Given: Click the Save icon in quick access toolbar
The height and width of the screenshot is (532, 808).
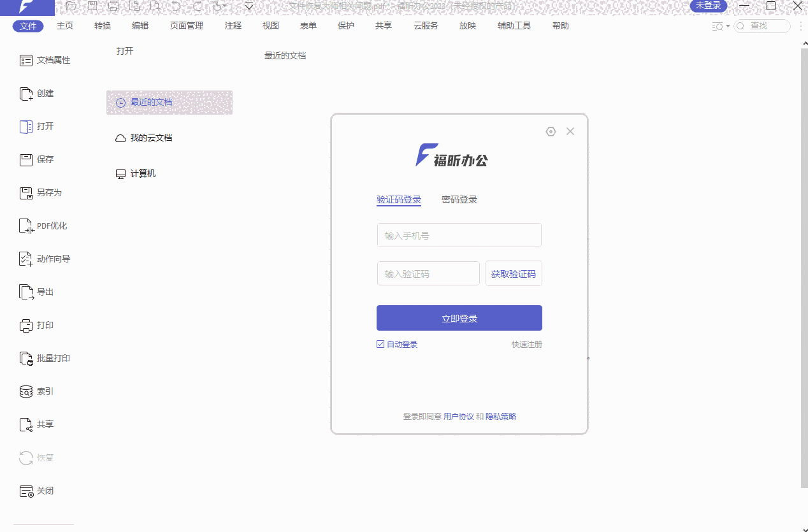Looking at the screenshot, I should (92, 6).
